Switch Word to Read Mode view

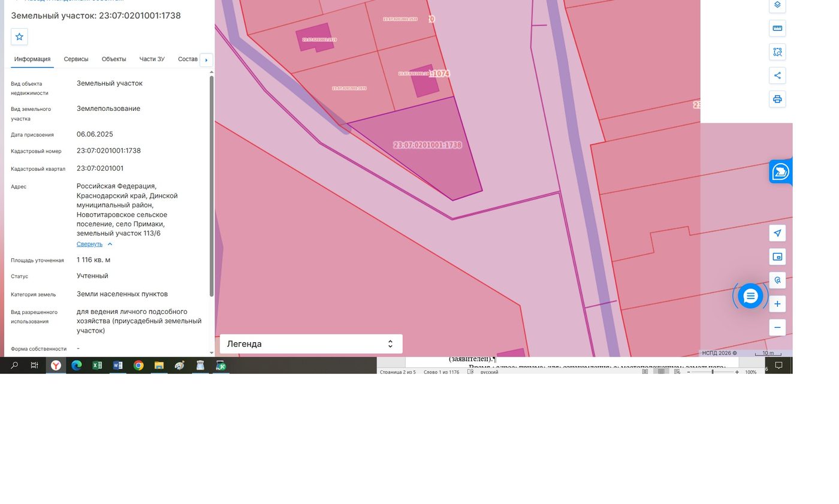645,372
